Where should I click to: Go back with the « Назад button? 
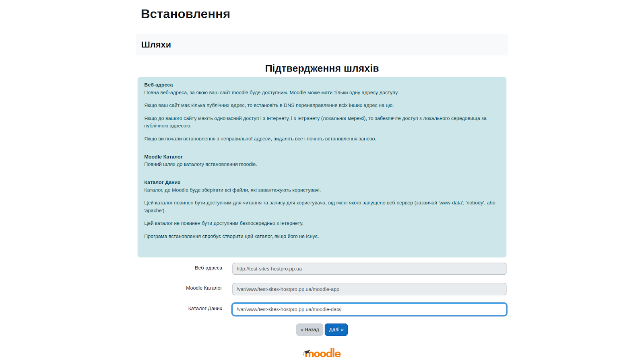click(x=310, y=329)
